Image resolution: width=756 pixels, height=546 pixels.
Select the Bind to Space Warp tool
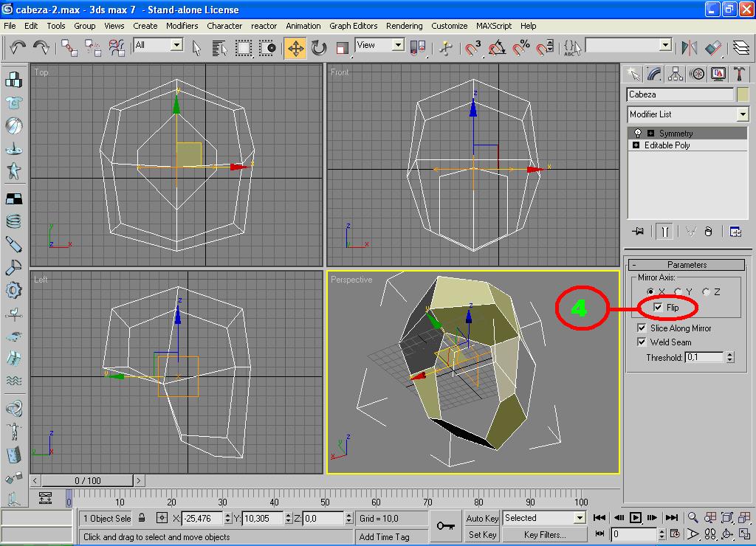click(x=116, y=48)
